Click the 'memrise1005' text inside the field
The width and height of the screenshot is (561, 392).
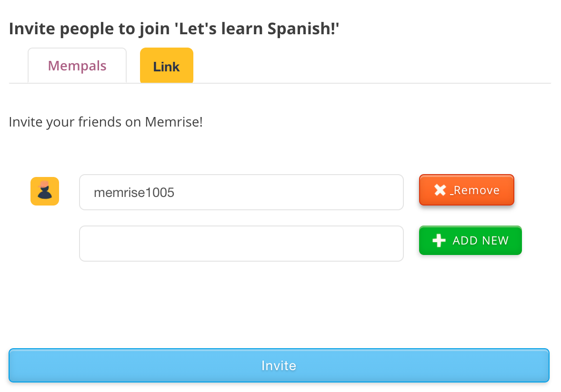[134, 193]
